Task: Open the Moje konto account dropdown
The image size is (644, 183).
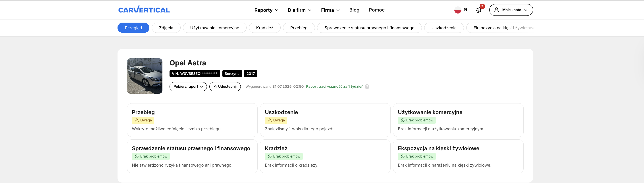Action: 511,10
